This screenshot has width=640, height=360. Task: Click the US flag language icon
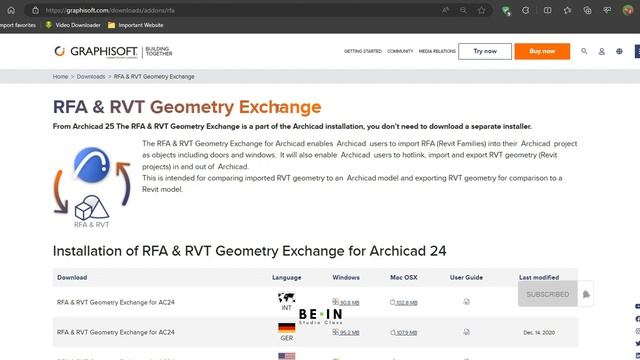tap(287, 356)
